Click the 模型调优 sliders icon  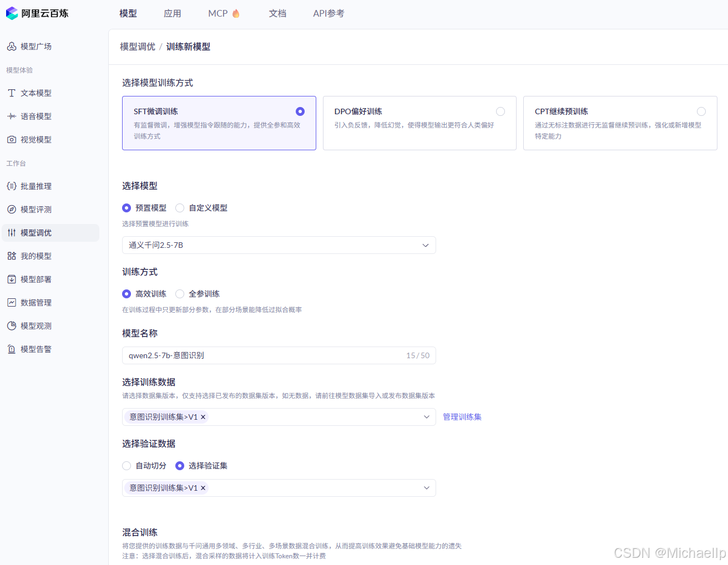12,233
